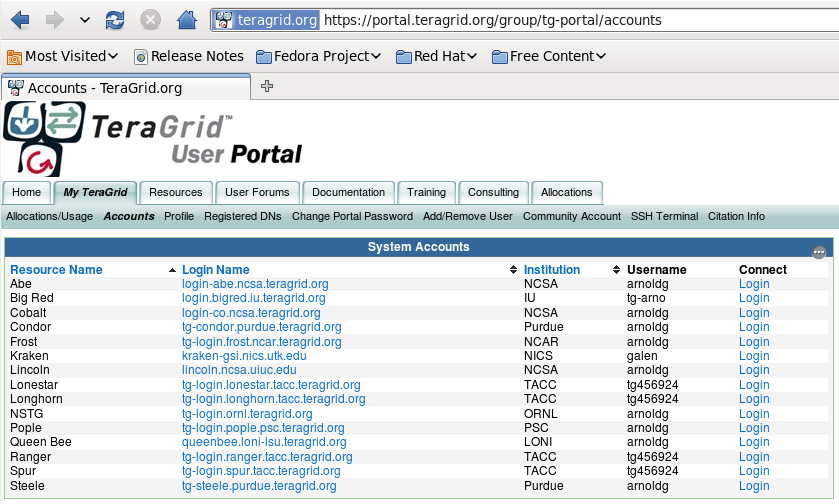Open Add/Remove User submenu item

[x=468, y=217]
